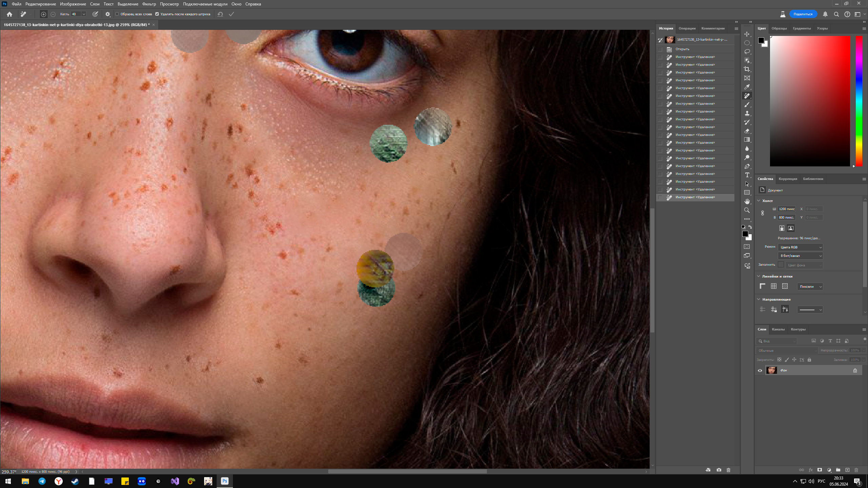Collapse the 'Линейки и сетки' section

(x=759, y=276)
